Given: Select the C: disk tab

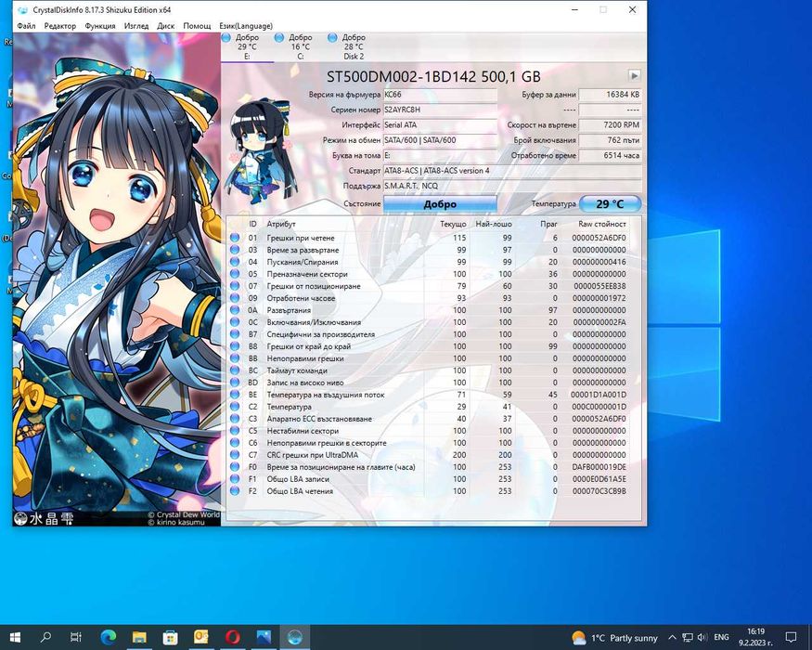Looking at the screenshot, I should (301, 46).
